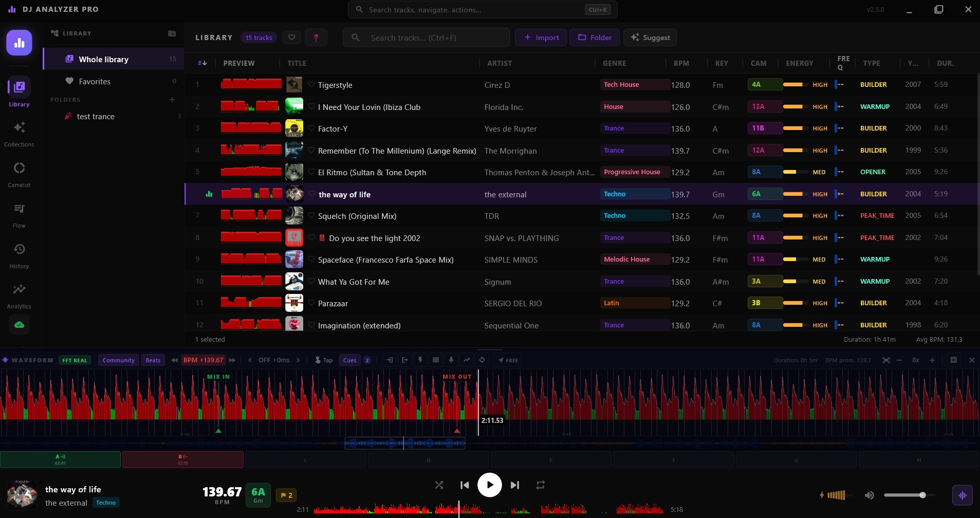Click the Tap tempo button
980x518 pixels.
click(x=324, y=360)
